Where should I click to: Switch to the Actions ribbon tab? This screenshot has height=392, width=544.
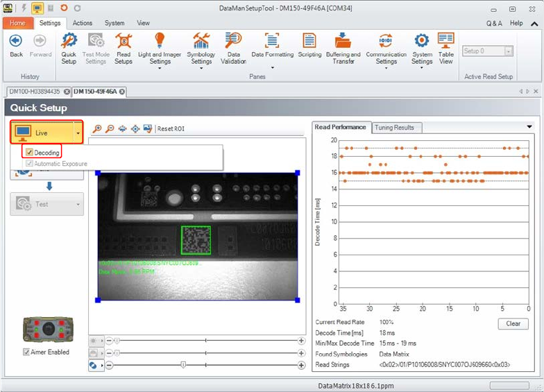tap(83, 23)
